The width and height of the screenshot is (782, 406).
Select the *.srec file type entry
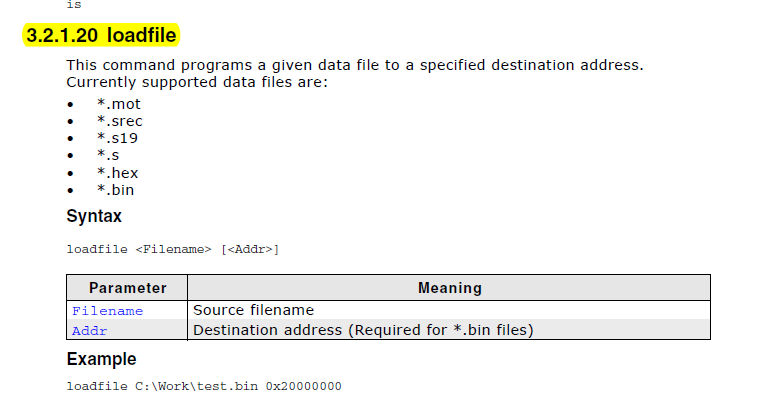tap(120, 121)
